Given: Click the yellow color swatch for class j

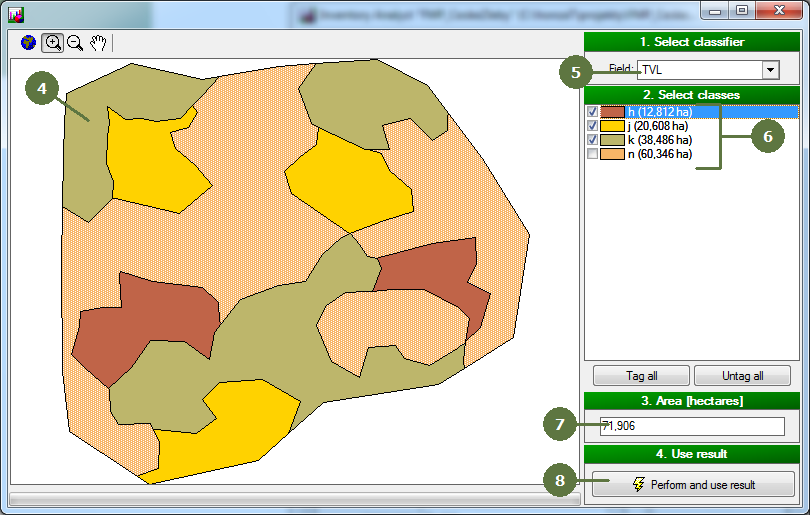Looking at the screenshot, I should [x=612, y=126].
